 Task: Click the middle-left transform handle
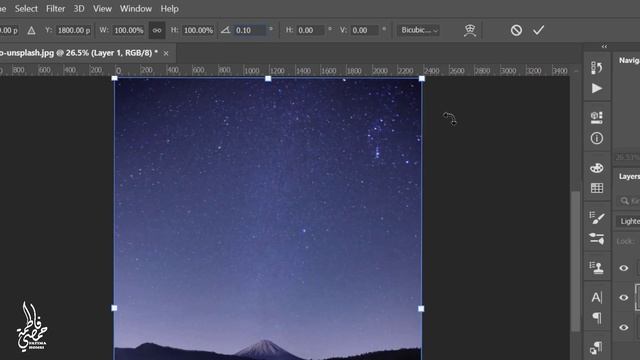click(x=114, y=308)
